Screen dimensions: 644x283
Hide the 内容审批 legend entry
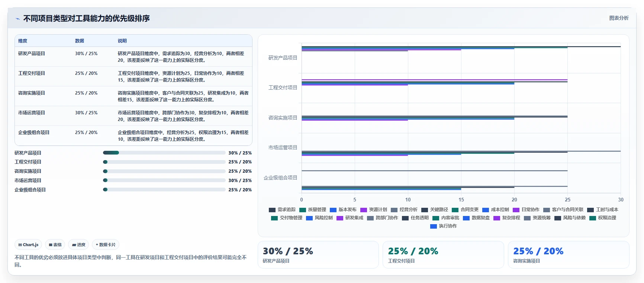tap(446, 218)
